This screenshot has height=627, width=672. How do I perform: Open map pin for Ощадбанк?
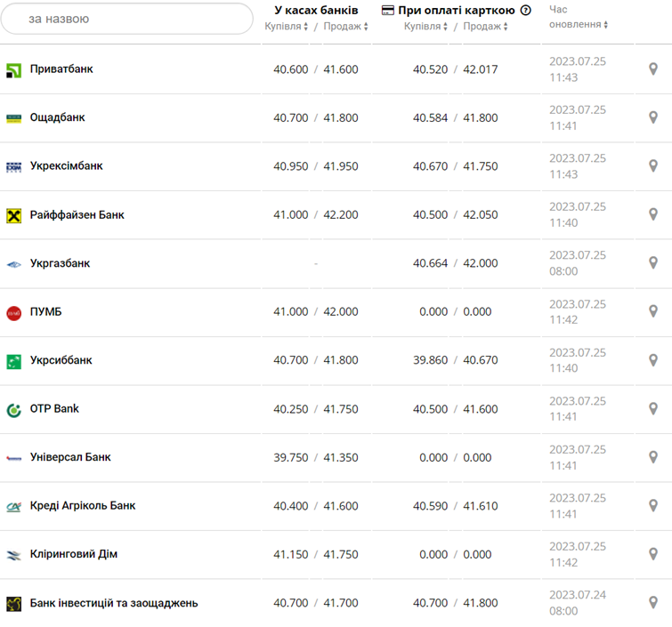click(652, 117)
